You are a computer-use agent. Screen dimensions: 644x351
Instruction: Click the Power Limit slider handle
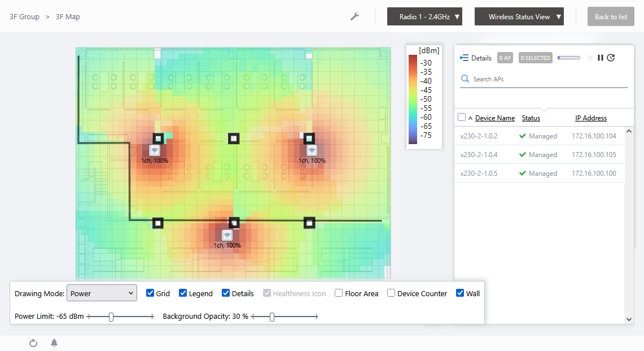[111, 317]
